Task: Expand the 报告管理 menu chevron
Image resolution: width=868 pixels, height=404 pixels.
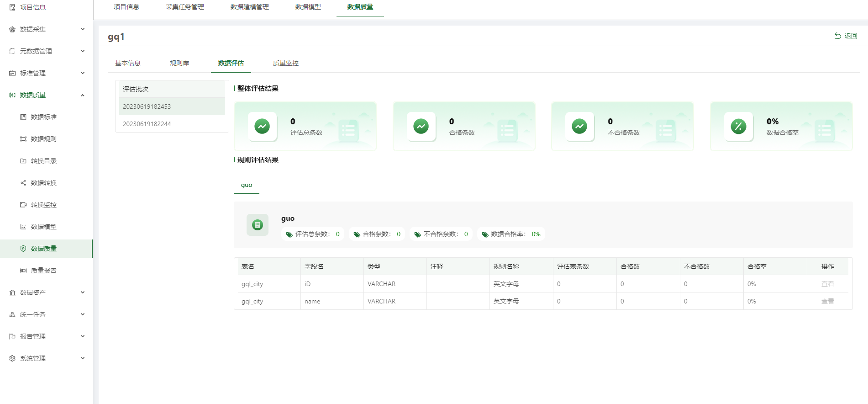Action: point(83,336)
